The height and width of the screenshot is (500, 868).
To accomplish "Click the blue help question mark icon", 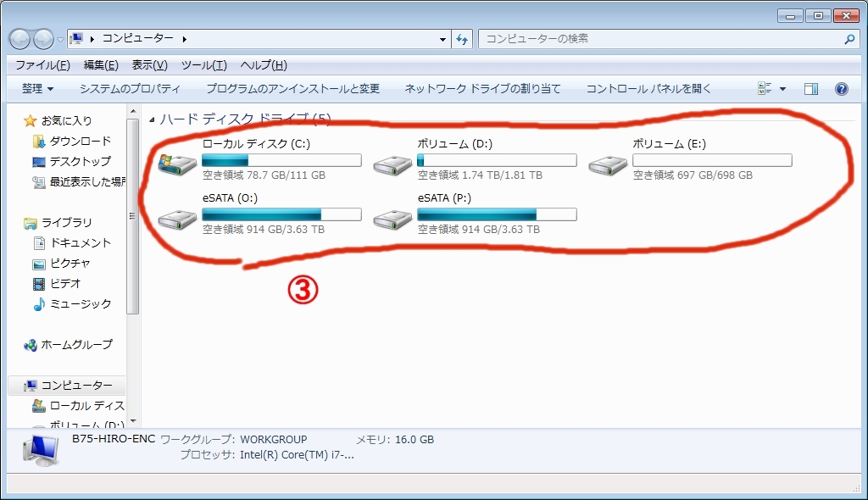I will [x=842, y=89].
